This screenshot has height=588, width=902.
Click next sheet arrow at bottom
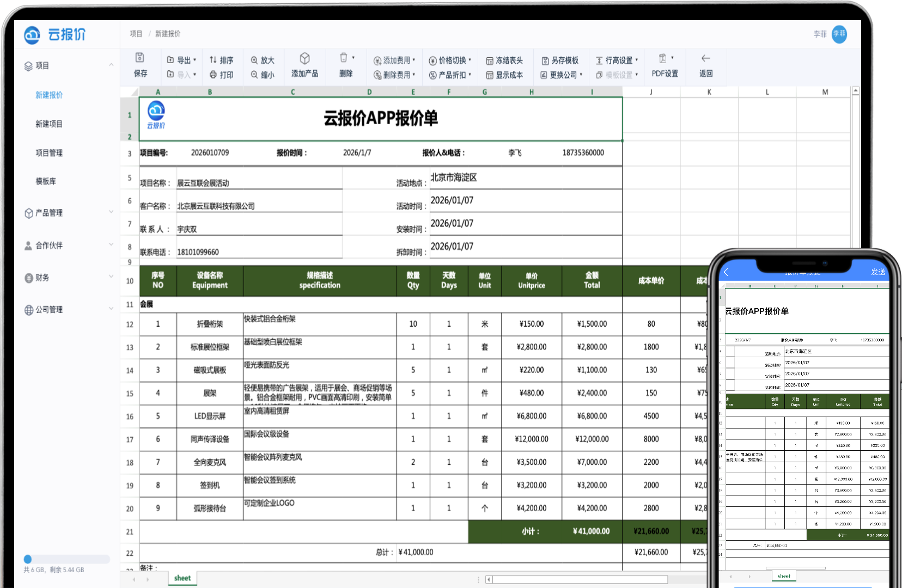[x=148, y=579]
